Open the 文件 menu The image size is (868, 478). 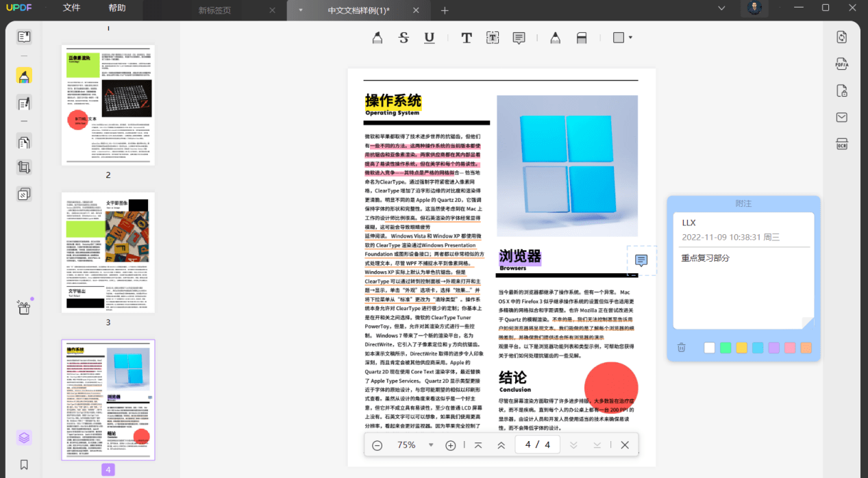pos(71,8)
